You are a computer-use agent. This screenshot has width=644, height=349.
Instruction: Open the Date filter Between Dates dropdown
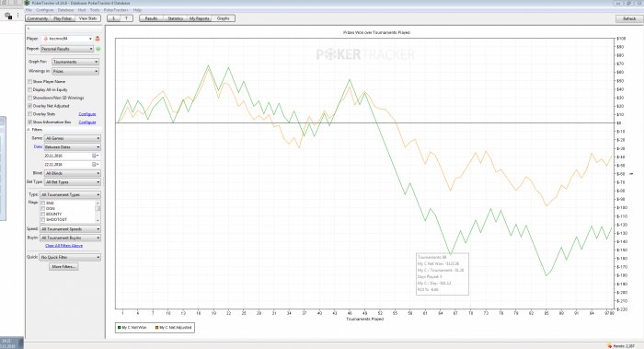pyautogui.click(x=73, y=147)
